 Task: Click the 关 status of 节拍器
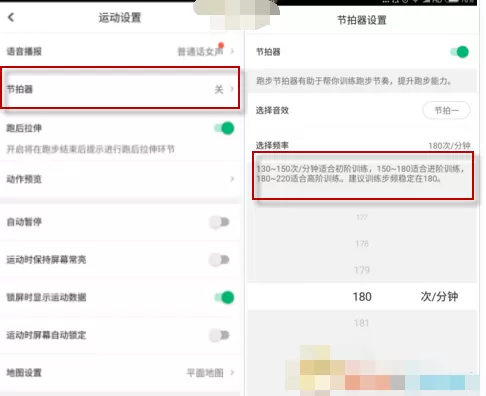pos(219,89)
